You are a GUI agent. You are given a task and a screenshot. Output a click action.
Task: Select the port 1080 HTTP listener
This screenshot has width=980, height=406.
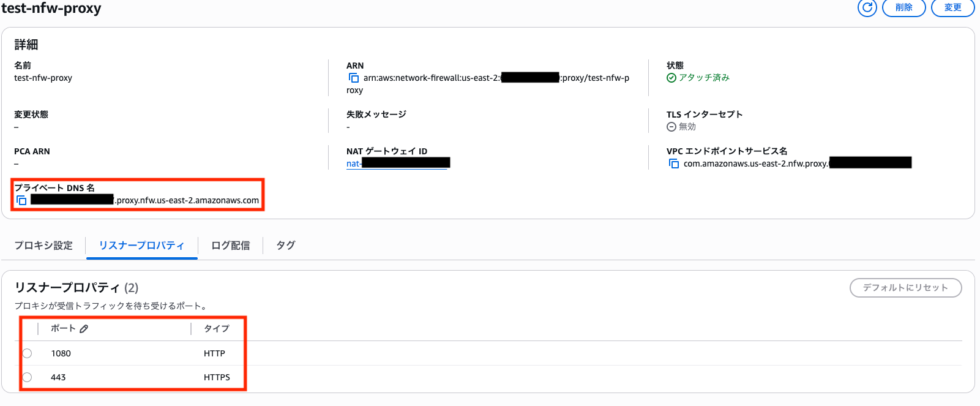click(27, 353)
